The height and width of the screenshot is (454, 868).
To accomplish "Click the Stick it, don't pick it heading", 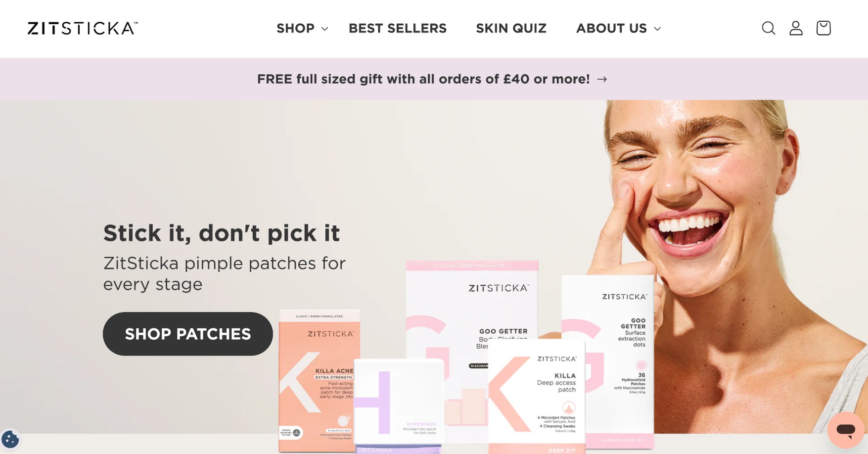I will point(222,233).
